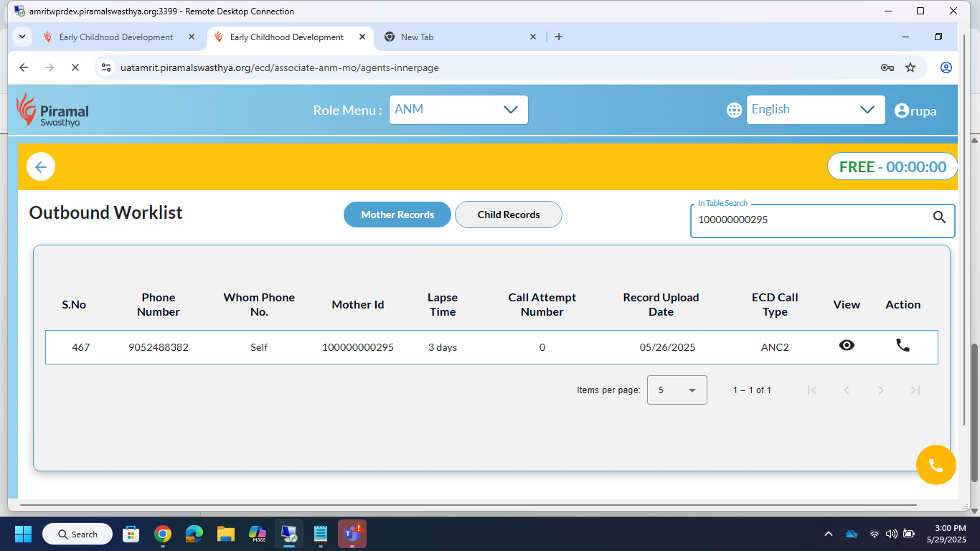Click the horizontal scrollbar at the bottom
This screenshot has height=551, width=980.
click(x=467, y=505)
